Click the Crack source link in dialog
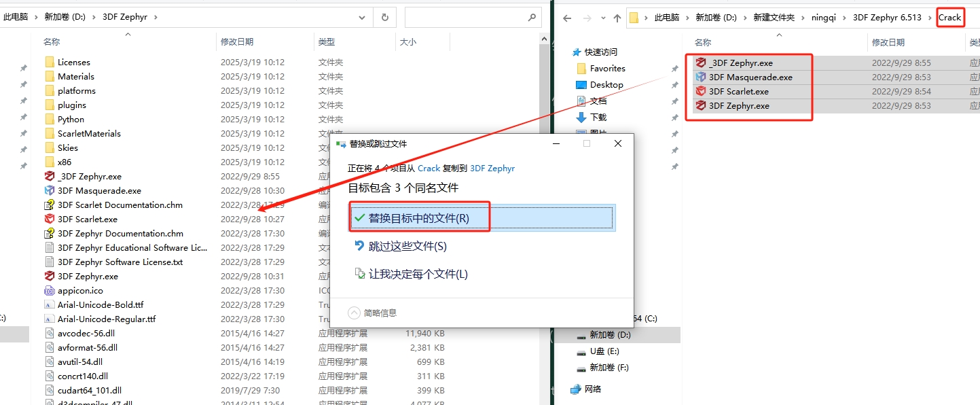This screenshot has height=405, width=980. click(x=429, y=169)
